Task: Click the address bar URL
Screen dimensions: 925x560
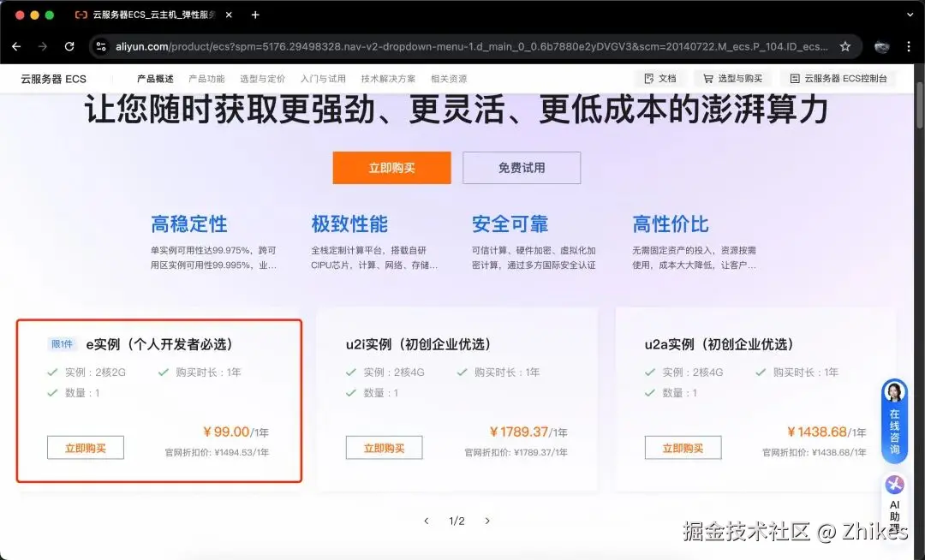Action: [x=471, y=46]
